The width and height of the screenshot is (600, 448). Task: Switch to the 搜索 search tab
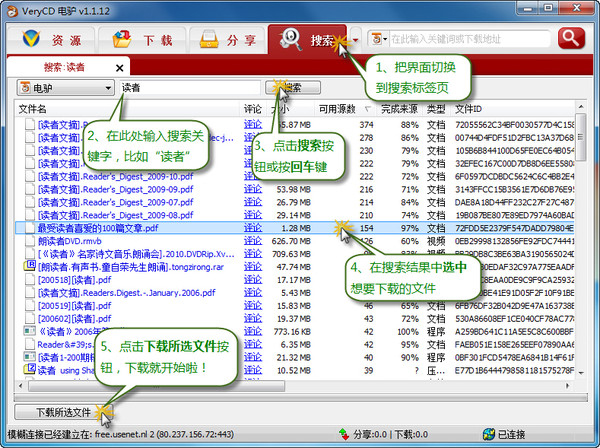[307, 39]
